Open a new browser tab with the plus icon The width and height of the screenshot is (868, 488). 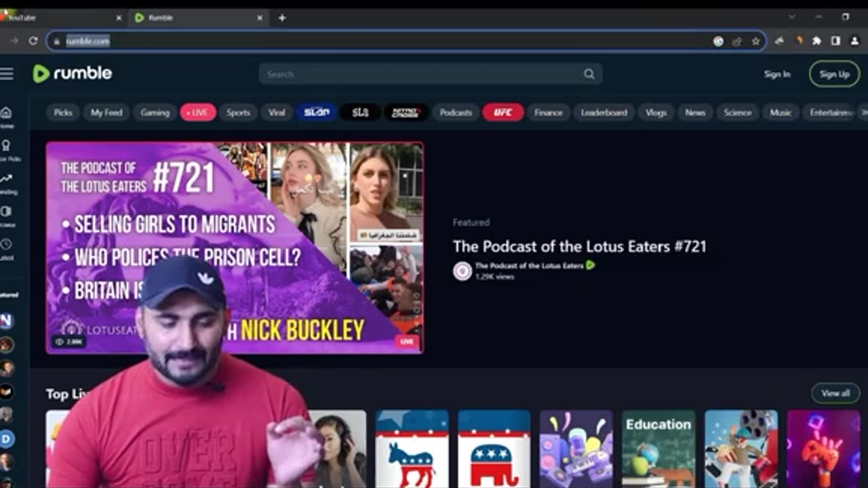282,18
